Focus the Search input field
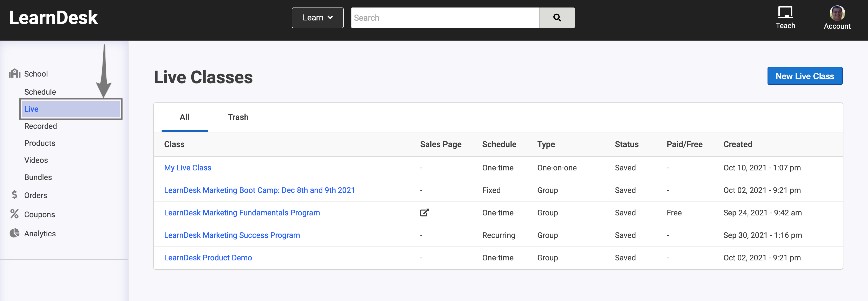This screenshot has height=301, width=868. click(445, 18)
